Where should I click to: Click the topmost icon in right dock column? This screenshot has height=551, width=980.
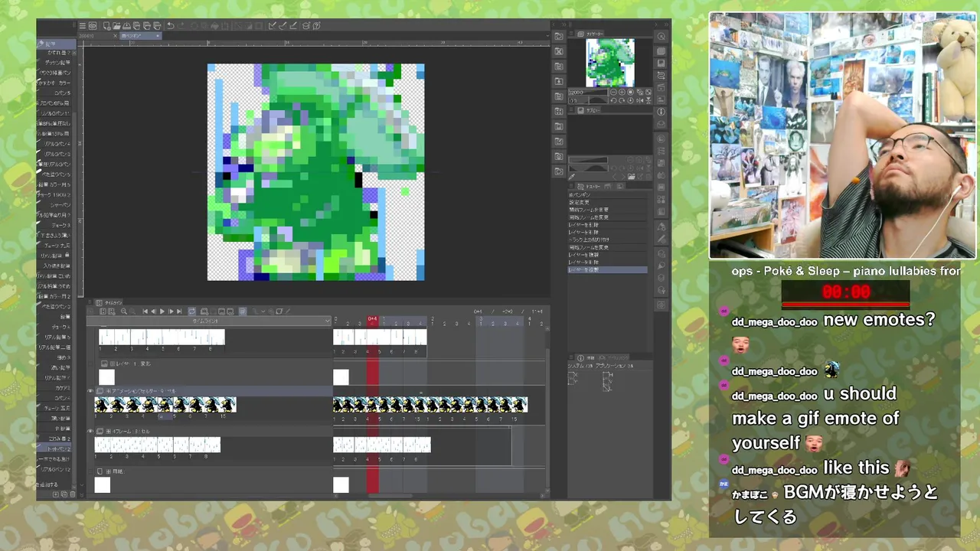pyautogui.click(x=661, y=36)
